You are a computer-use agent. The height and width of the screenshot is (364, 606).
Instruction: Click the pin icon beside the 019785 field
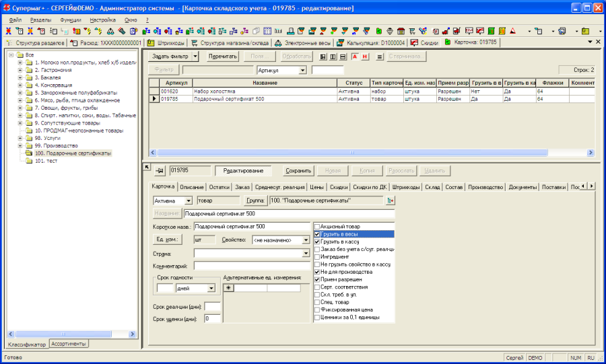[160, 171]
